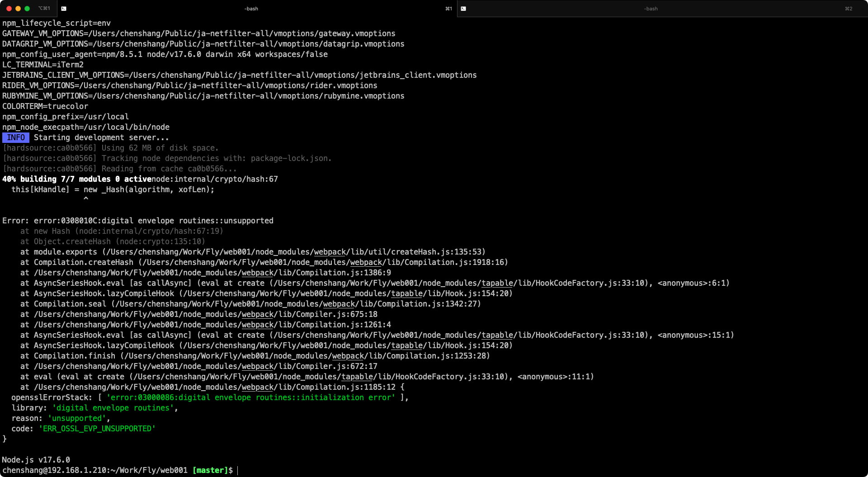
Task: Click webpack link in Compilation.js:1386:9 line
Action: (257, 273)
